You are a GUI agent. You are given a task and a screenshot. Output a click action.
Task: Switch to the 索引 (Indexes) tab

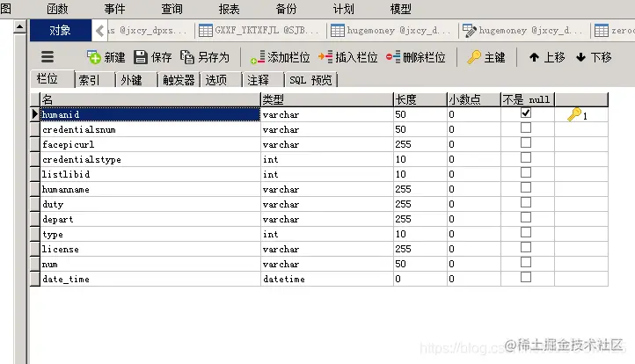[x=95, y=80]
